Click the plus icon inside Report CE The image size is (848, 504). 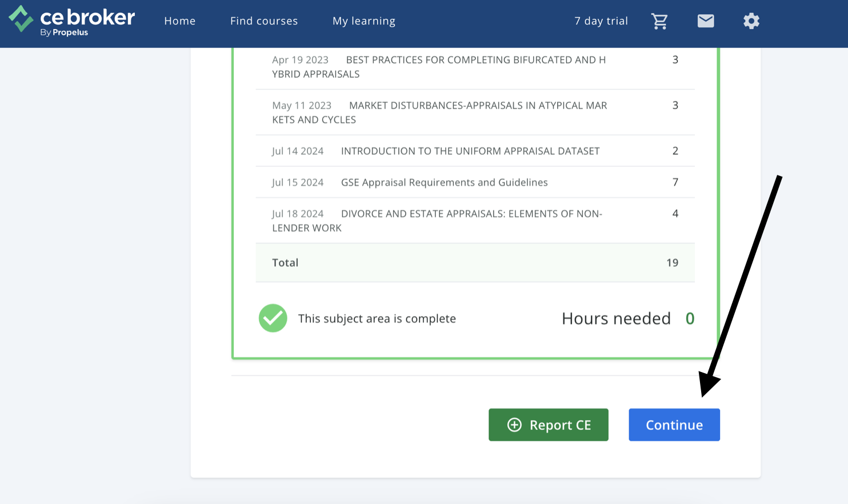pyautogui.click(x=514, y=425)
